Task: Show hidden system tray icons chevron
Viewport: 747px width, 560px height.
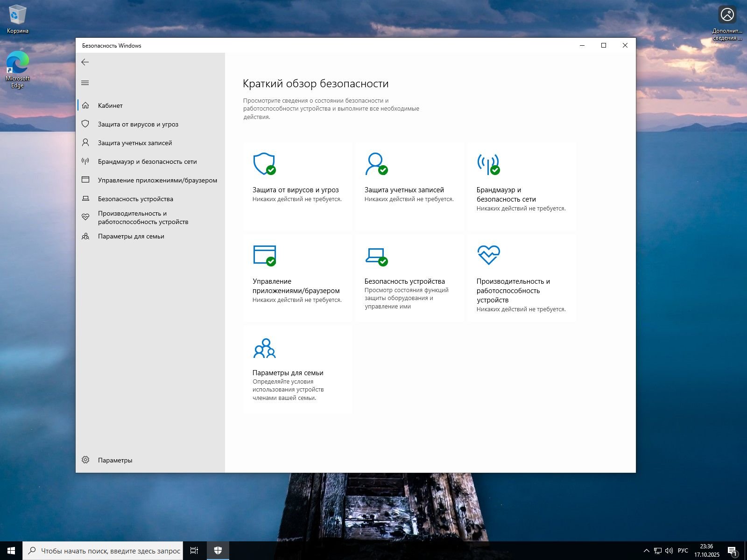Action: [646, 551]
